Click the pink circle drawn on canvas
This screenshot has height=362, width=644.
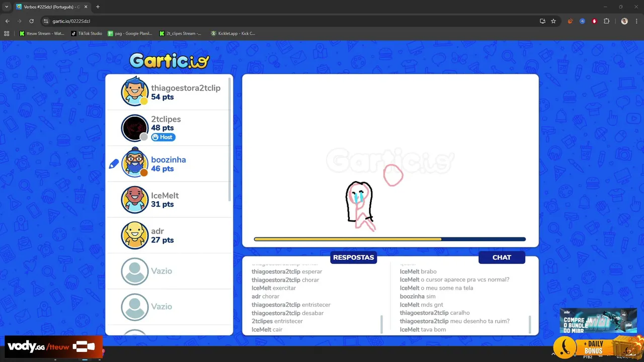click(393, 175)
